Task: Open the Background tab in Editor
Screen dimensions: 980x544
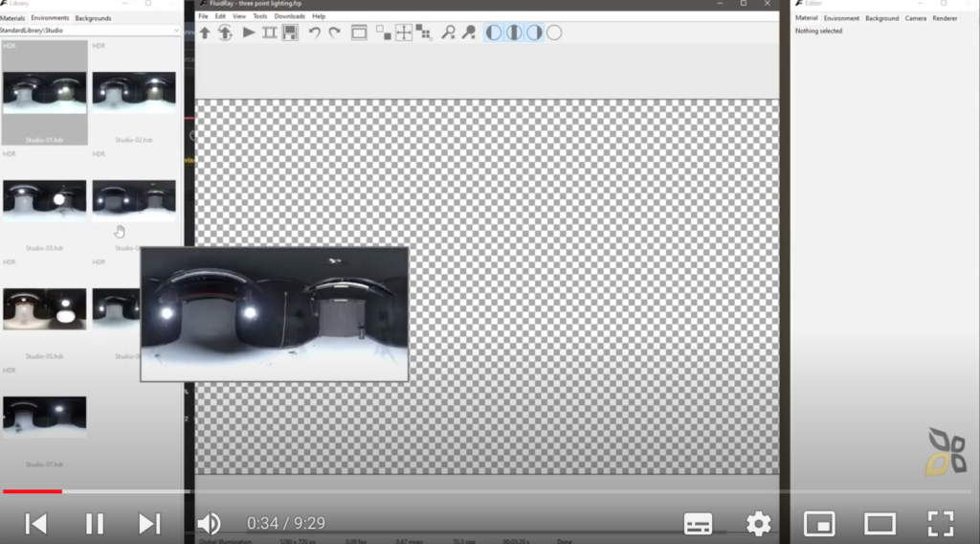Action: (881, 18)
